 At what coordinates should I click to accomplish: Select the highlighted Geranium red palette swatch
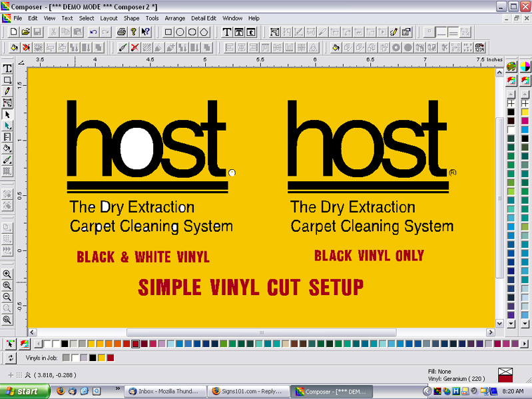(x=135, y=344)
